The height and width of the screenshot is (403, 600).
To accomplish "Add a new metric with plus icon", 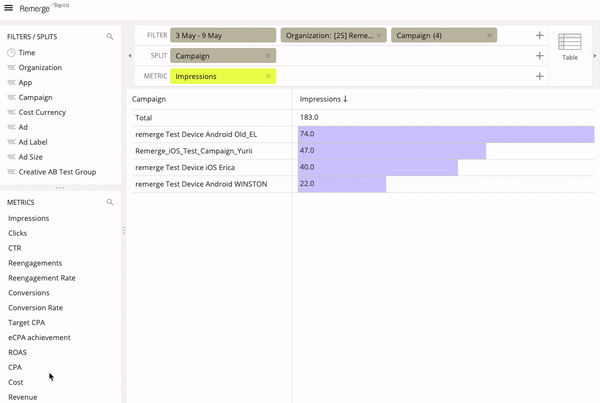I will tap(540, 76).
